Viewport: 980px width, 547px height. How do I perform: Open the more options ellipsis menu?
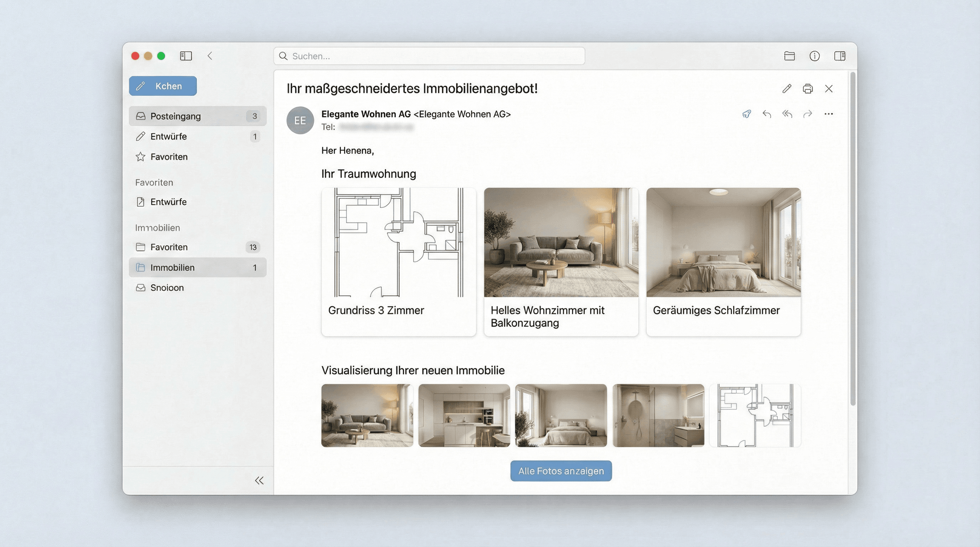(829, 114)
